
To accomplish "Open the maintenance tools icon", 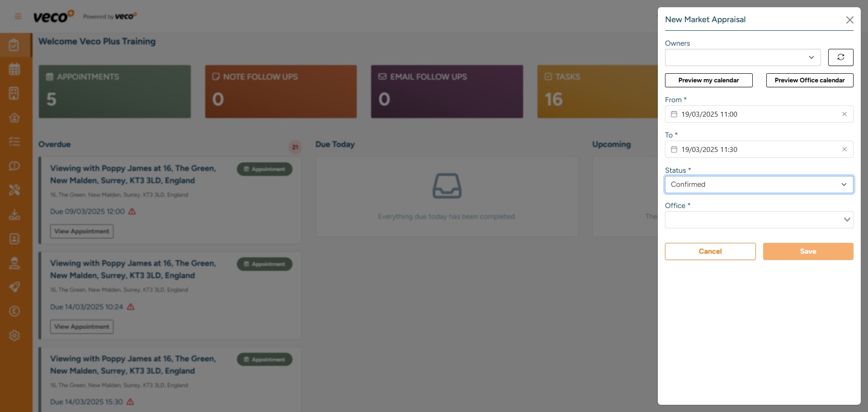I will click(15, 190).
